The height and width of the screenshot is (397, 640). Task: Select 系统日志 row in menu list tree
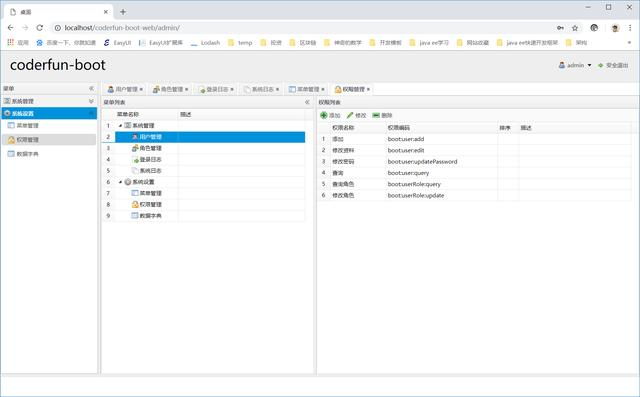click(203, 171)
